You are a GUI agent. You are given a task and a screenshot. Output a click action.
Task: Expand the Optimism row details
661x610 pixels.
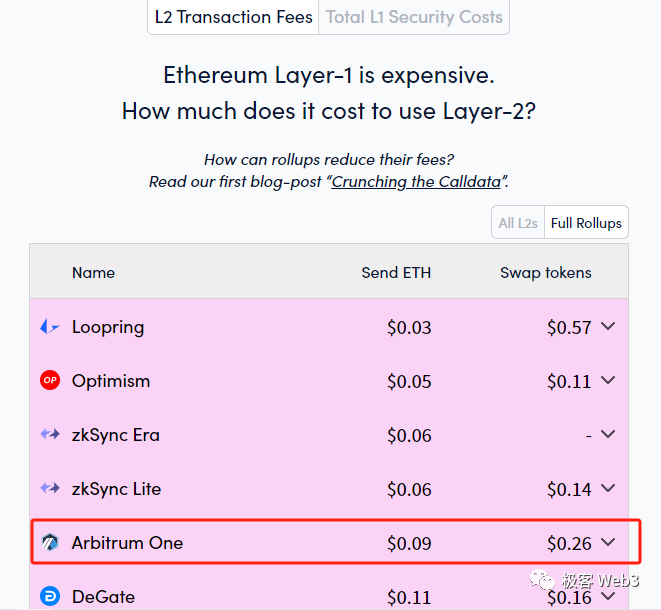608,380
